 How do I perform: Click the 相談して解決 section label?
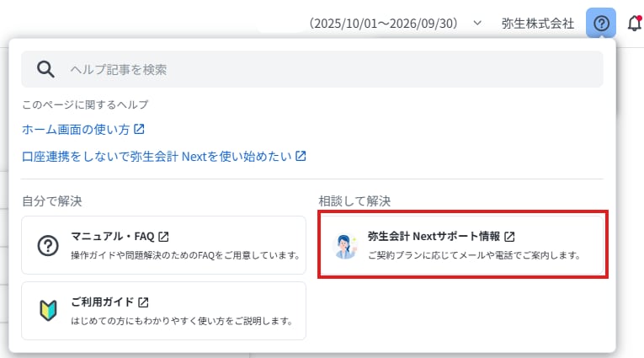tap(354, 201)
